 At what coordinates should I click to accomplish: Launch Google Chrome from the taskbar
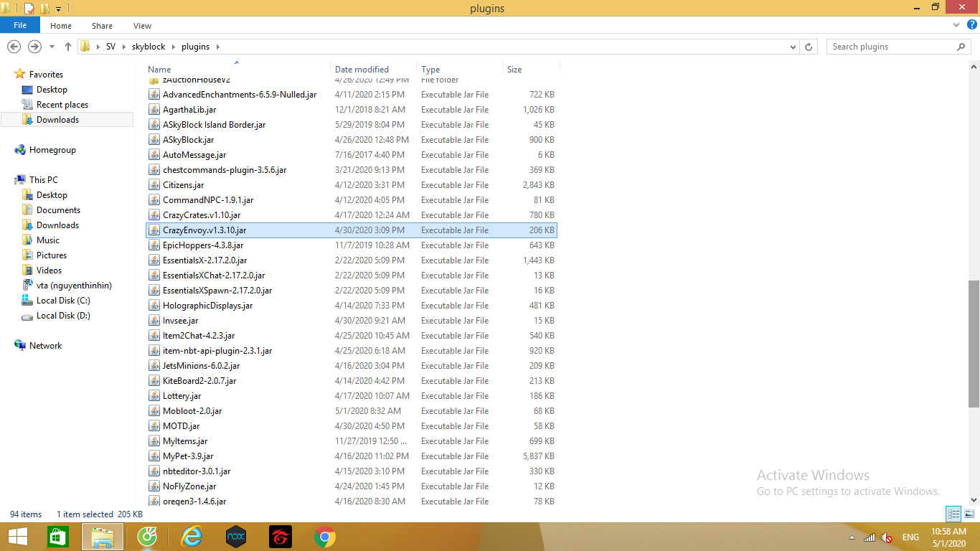(325, 537)
